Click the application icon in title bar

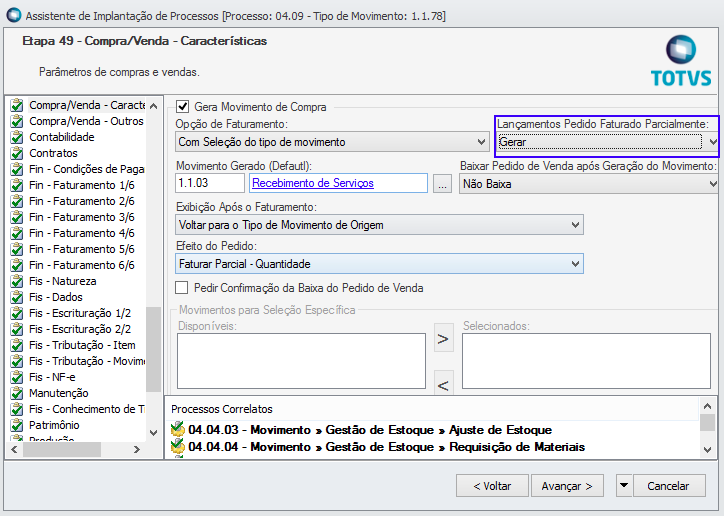pyautogui.click(x=14, y=15)
